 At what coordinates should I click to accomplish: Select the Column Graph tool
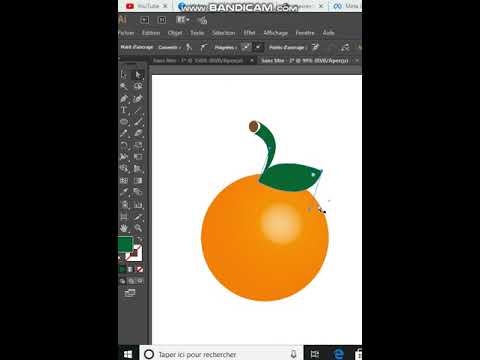(x=138, y=204)
